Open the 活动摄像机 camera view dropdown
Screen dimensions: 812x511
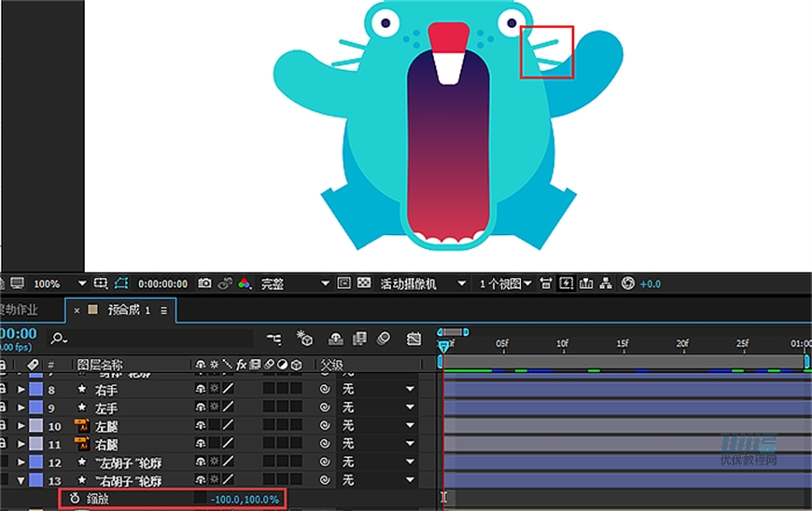(x=460, y=283)
